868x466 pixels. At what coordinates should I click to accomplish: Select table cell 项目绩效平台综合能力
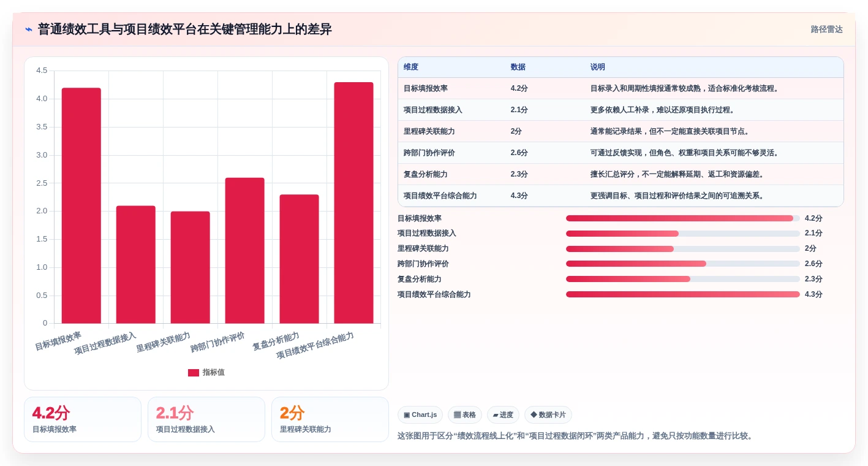point(440,196)
